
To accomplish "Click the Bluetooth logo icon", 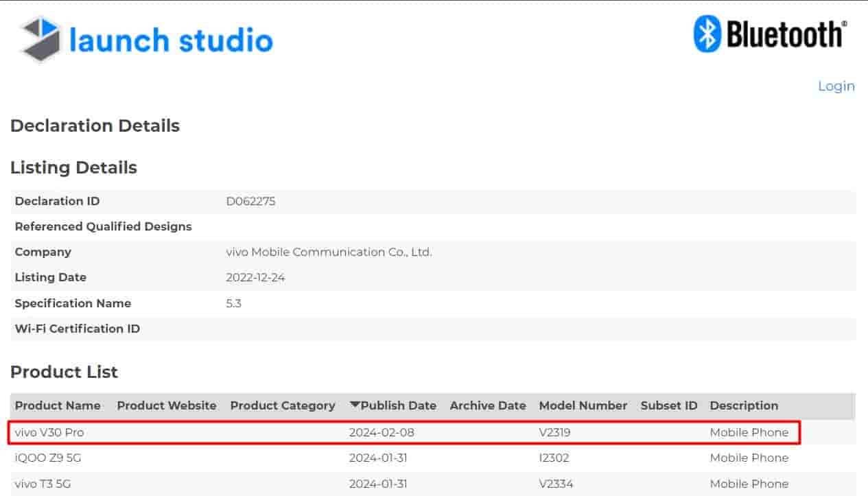I will [x=707, y=34].
